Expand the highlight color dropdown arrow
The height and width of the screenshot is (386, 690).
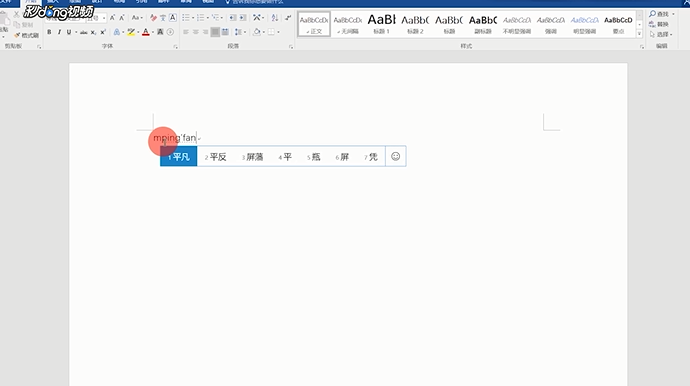pos(138,32)
